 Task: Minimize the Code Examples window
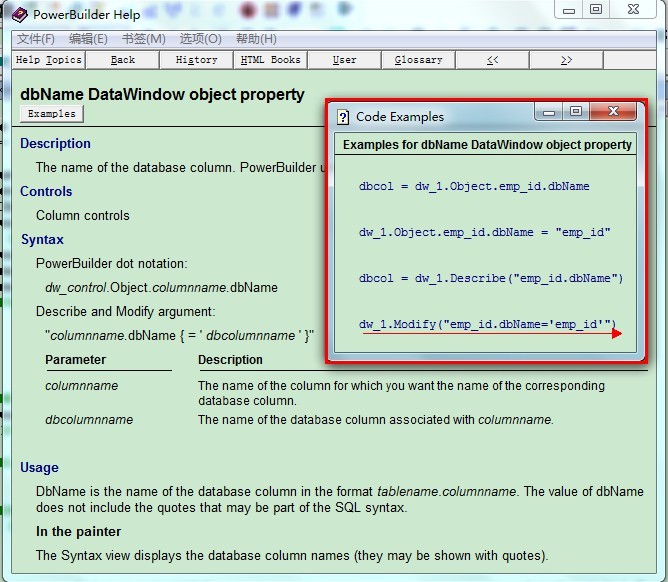549,112
